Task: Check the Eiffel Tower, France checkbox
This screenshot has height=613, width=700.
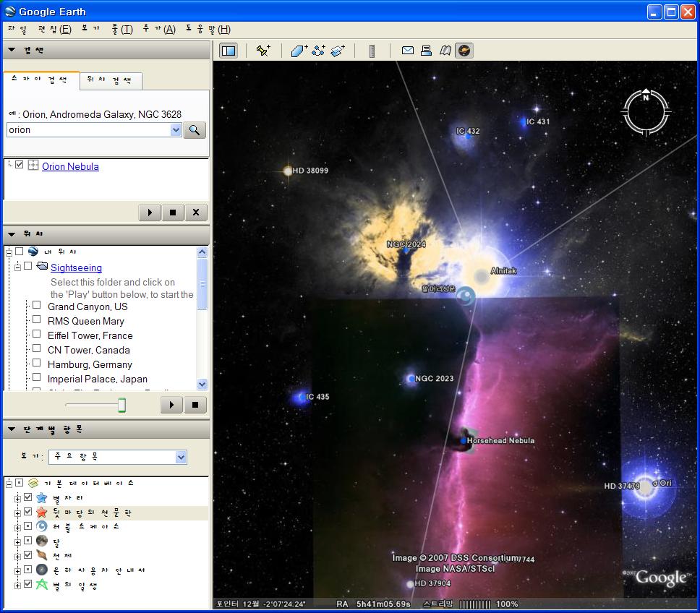Action: pyautogui.click(x=37, y=334)
